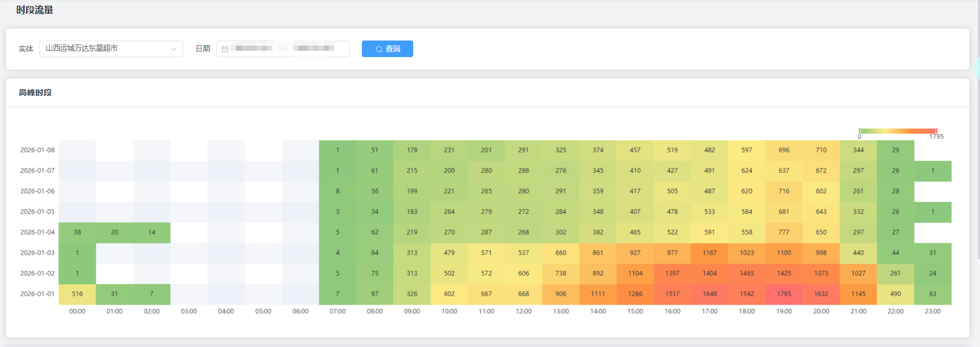Select the heatmap cell showing 1397
Viewport: 980px width, 347px height.
tap(672, 273)
